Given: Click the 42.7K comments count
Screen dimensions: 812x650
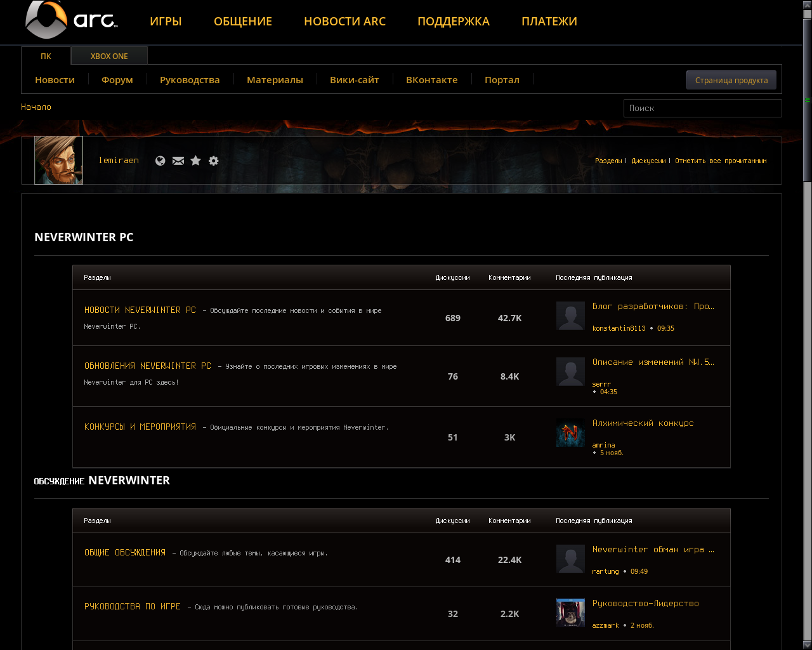Looking at the screenshot, I should [510, 318].
